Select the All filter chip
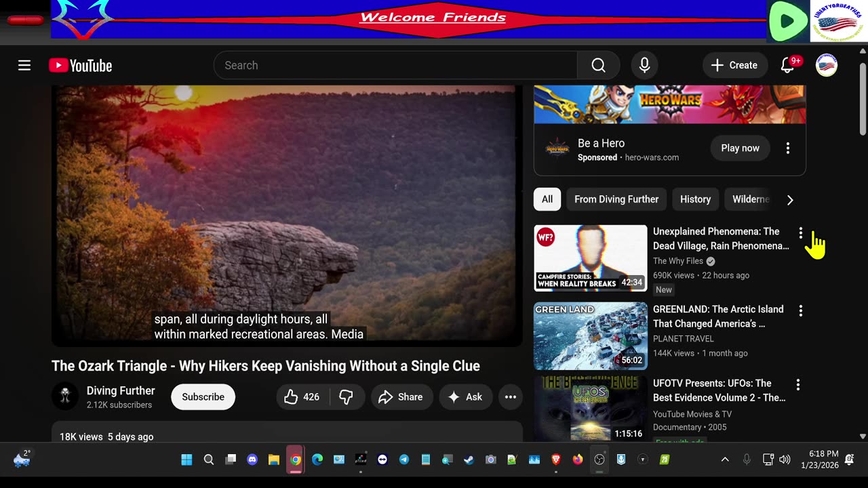 [547, 199]
